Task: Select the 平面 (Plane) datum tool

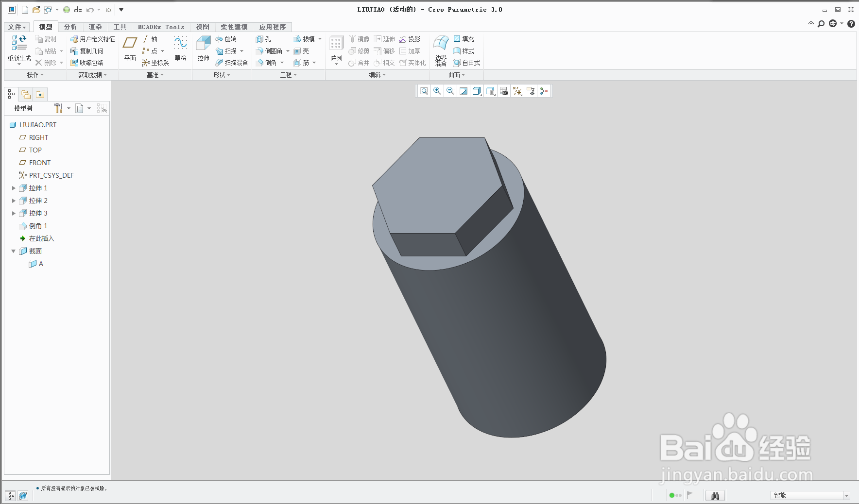Action: click(x=130, y=49)
